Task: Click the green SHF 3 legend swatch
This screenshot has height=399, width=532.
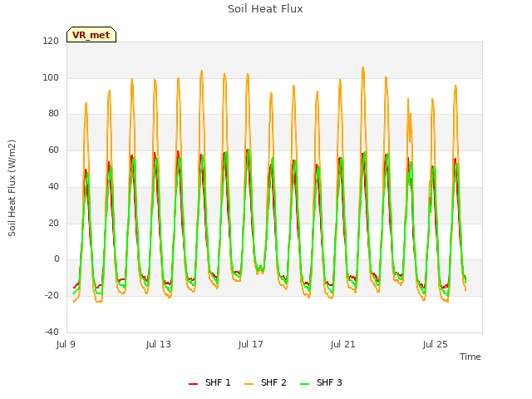Action: [x=305, y=384]
